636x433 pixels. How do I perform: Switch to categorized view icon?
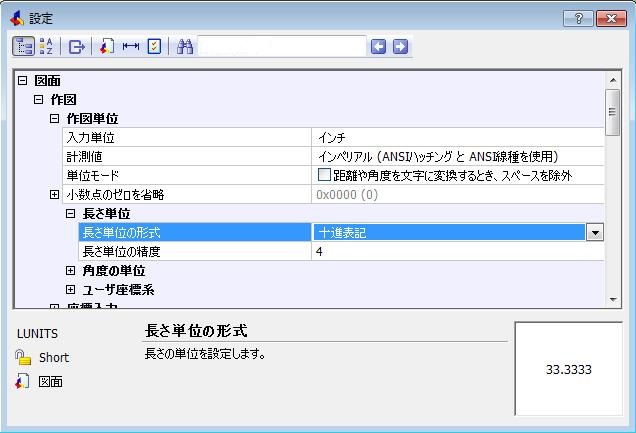[24, 47]
